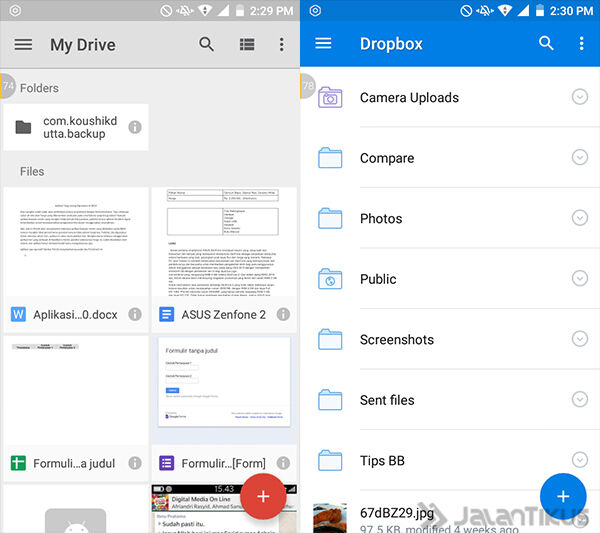Show info for Formulir...[Form] file
The height and width of the screenshot is (533, 600).
click(283, 463)
